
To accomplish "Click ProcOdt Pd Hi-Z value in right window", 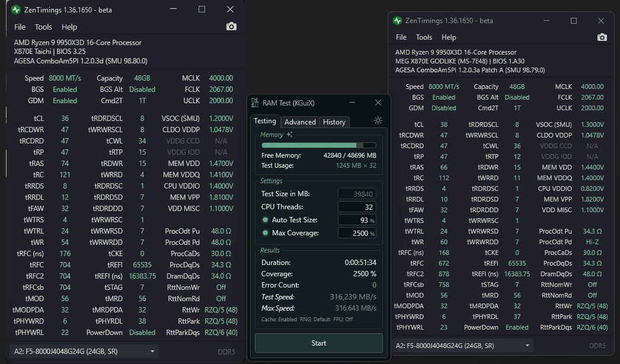I will point(592,242).
